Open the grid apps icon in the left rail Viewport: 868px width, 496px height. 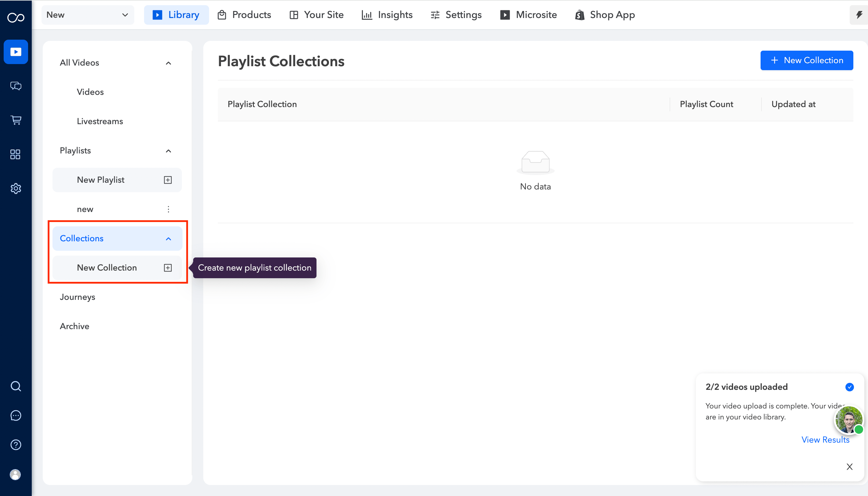[15, 154]
